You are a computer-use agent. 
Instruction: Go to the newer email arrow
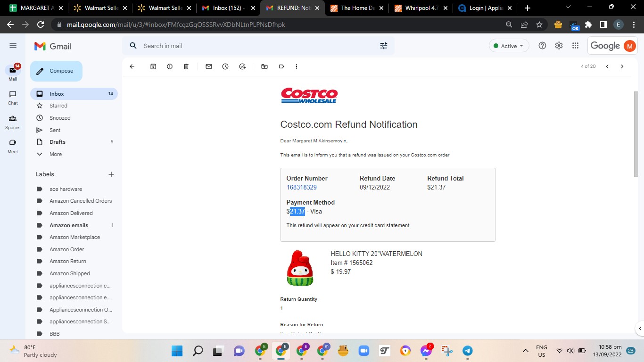(x=607, y=66)
